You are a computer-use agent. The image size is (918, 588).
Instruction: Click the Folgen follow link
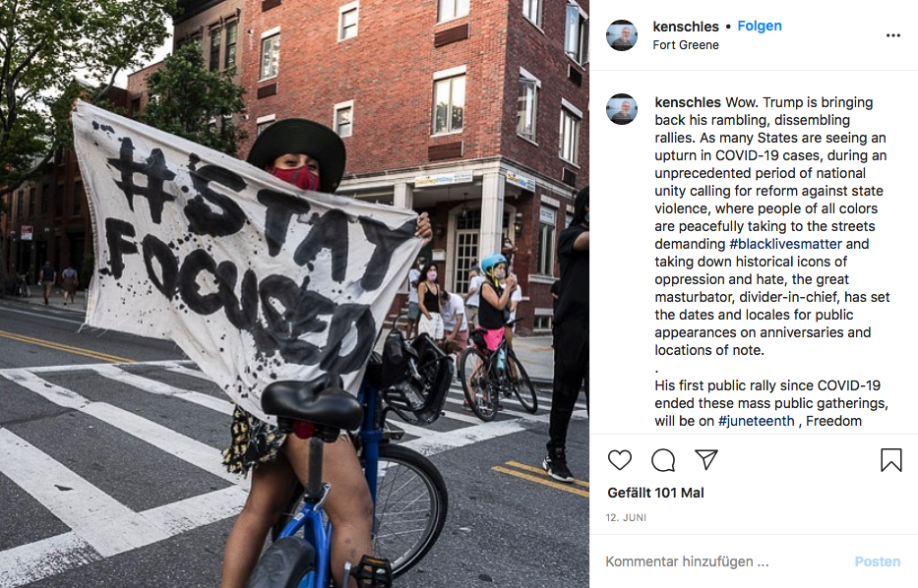point(760,26)
